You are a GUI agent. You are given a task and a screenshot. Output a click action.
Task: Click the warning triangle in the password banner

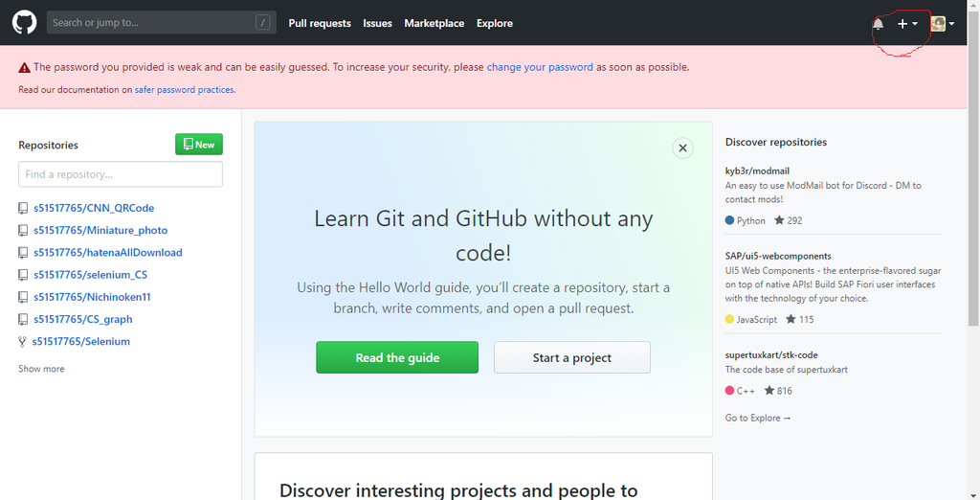tap(24, 68)
